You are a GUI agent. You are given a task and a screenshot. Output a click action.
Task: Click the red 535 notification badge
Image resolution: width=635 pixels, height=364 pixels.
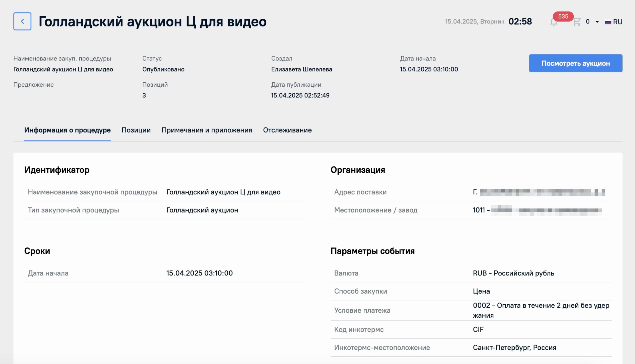click(563, 16)
